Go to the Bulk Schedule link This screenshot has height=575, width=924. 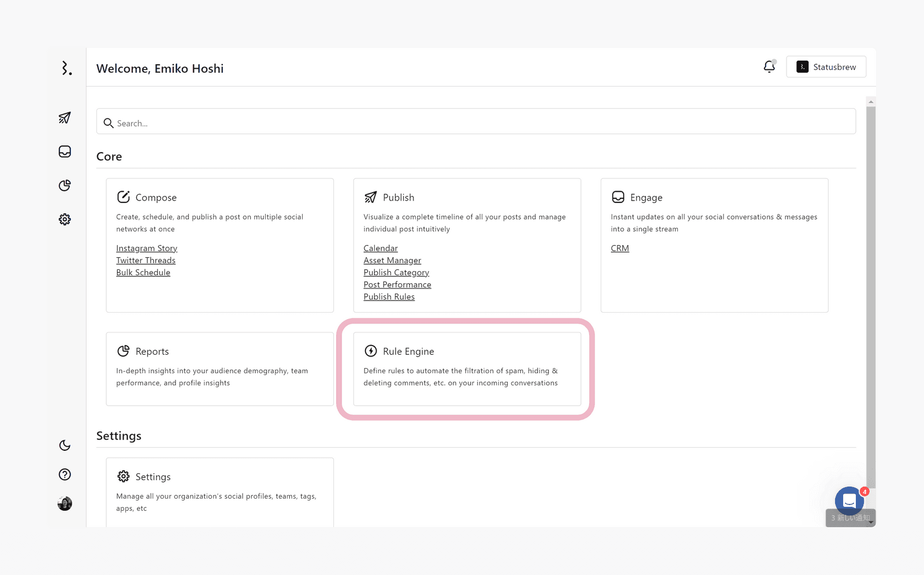(143, 273)
